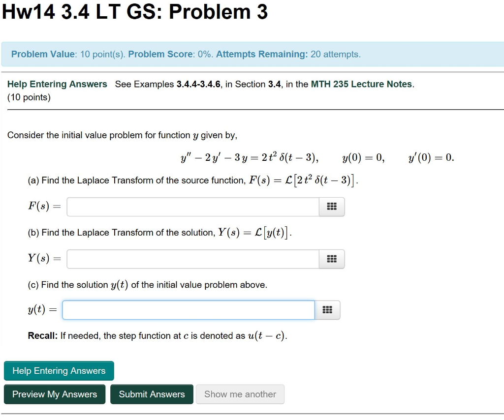Screen dimensions: 504x420
Task: Click the math keypad icon beside part (a)
Action: click(332, 207)
